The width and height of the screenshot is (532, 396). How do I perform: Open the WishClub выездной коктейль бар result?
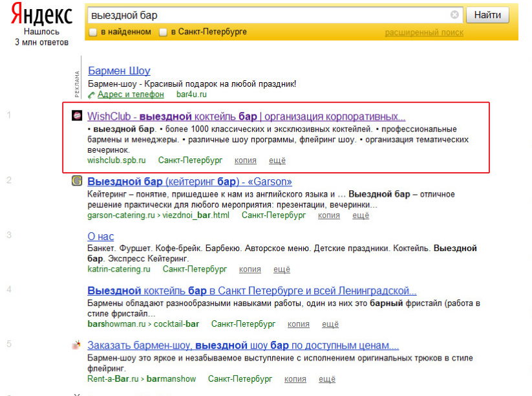pyautogui.click(x=246, y=117)
